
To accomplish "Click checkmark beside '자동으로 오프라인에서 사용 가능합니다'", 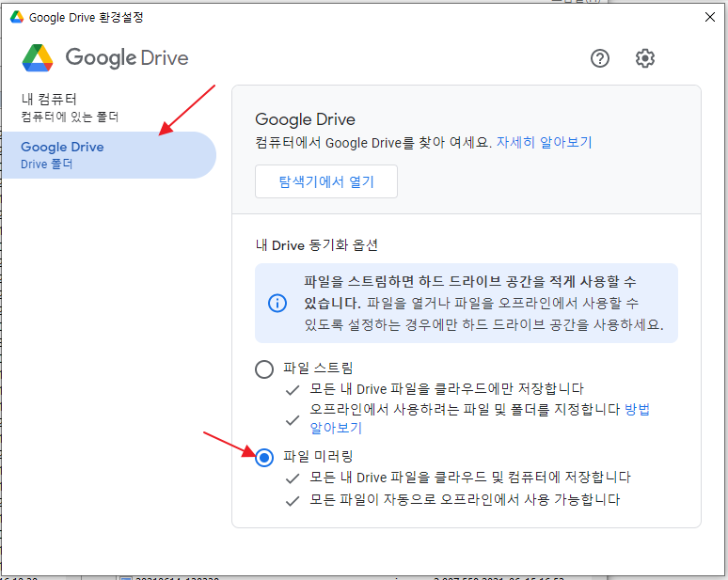I will [293, 500].
